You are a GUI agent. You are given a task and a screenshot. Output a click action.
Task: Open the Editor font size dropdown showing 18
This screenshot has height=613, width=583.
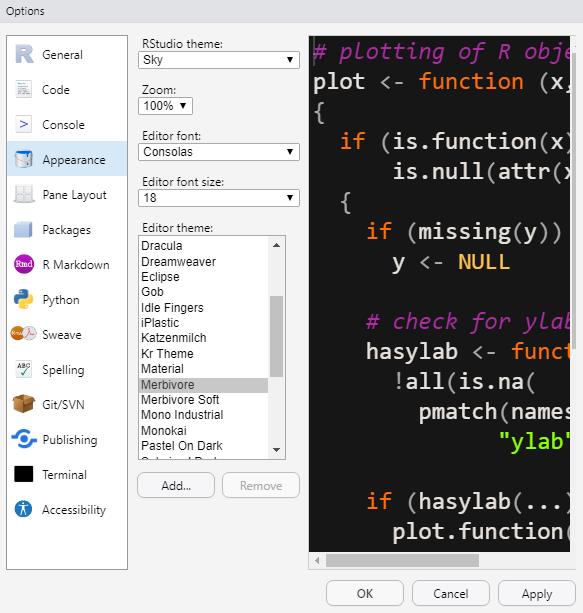[219, 198]
